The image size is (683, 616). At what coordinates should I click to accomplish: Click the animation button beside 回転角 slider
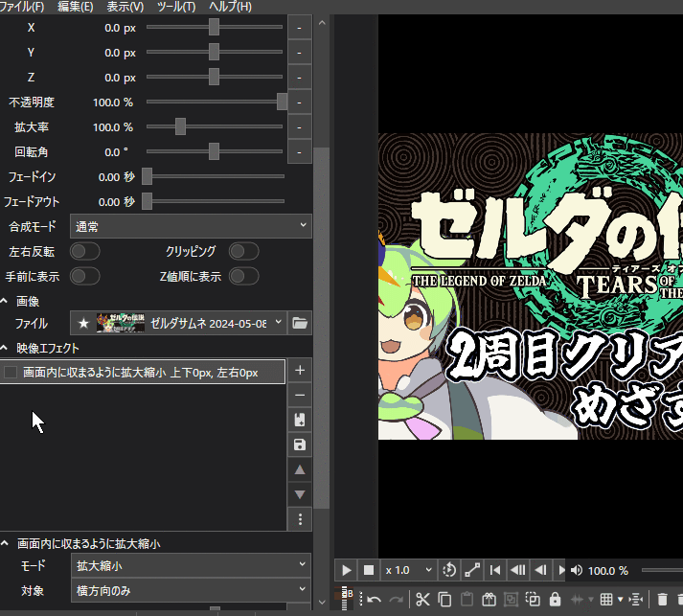point(299,152)
